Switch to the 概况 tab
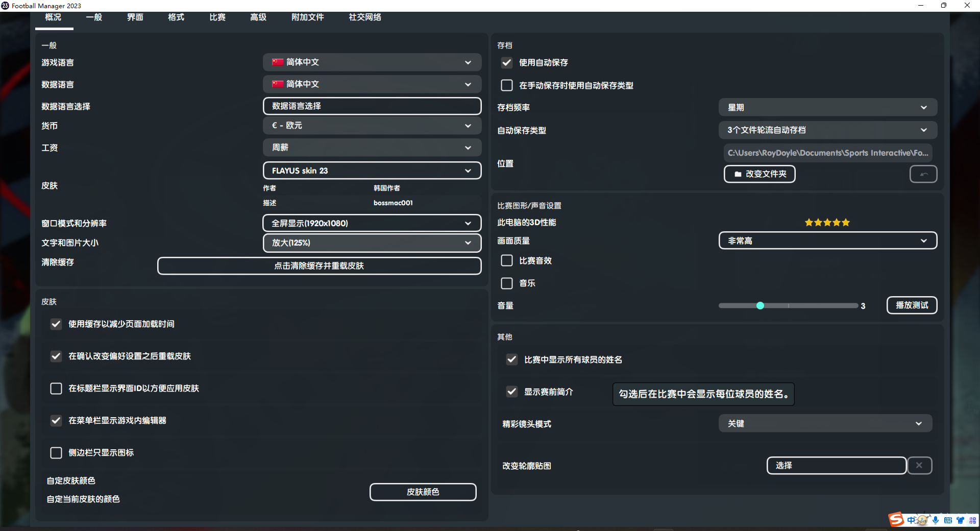This screenshot has width=980, height=531. point(54,17)
